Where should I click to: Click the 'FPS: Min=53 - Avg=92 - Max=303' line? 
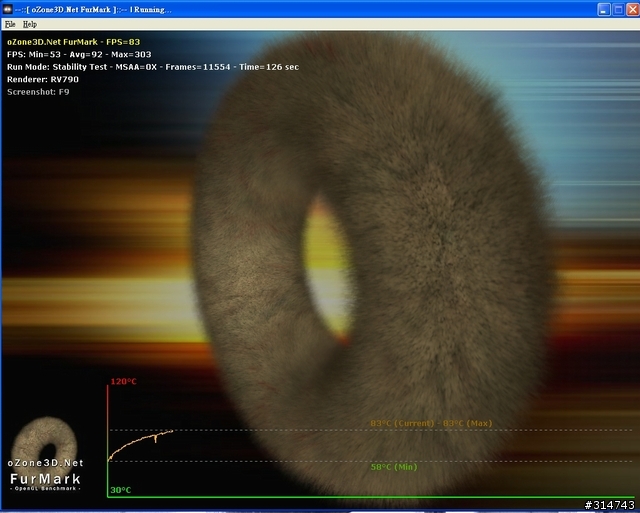click(79, 54)
